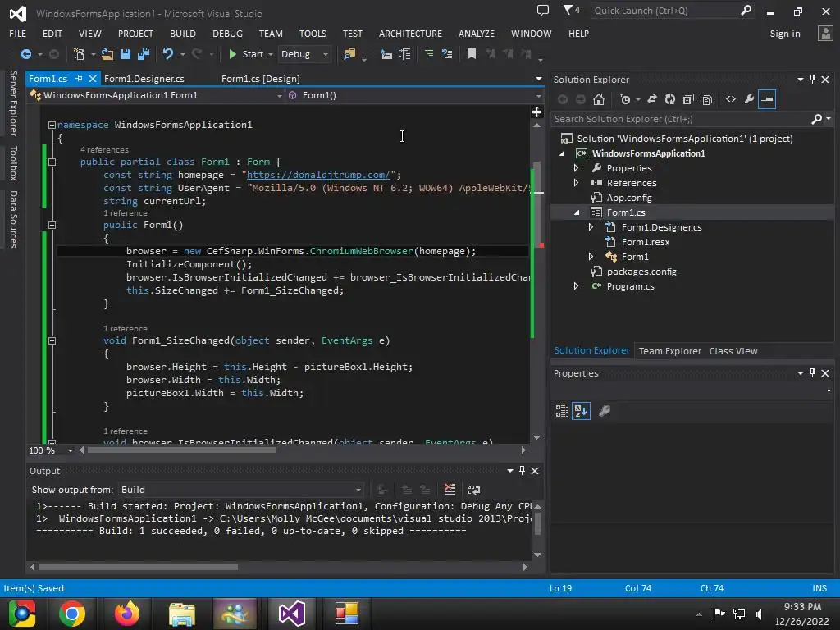
Task: Toggle the pin on the Form1.cs tab
Action: point(79,78)
